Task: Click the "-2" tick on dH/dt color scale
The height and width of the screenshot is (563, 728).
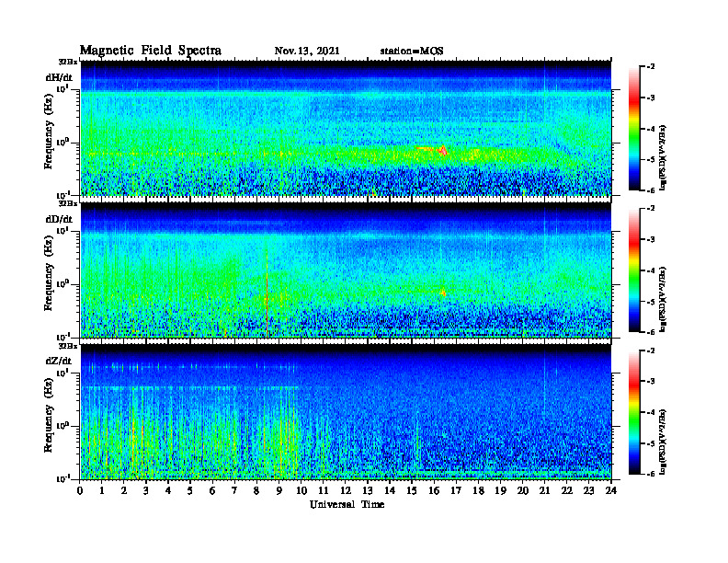Action: [651, 67]
